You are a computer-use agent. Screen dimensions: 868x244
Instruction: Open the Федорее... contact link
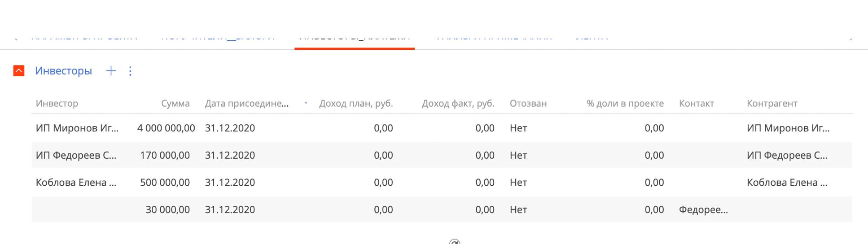pos(703,209)
